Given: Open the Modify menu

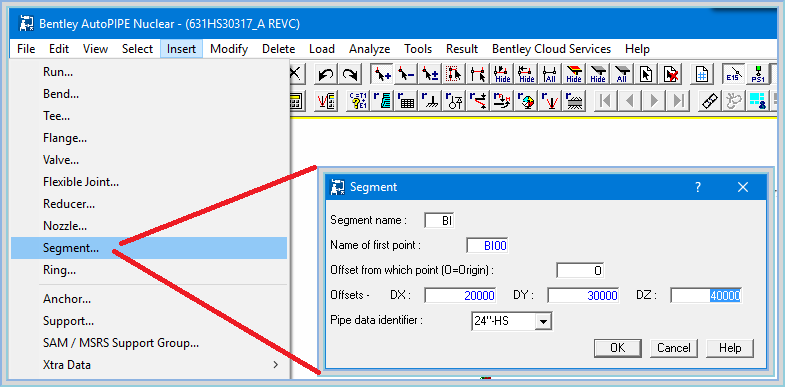Looking at the screenshot, I should point(229,49).
